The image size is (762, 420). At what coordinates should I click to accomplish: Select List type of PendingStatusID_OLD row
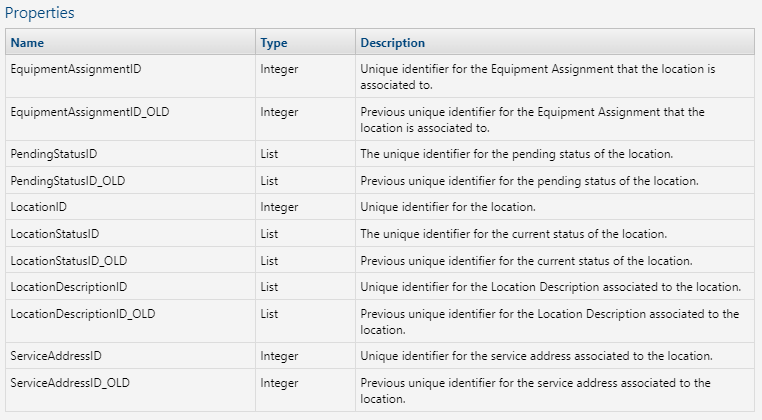click(x=269, y=181)
